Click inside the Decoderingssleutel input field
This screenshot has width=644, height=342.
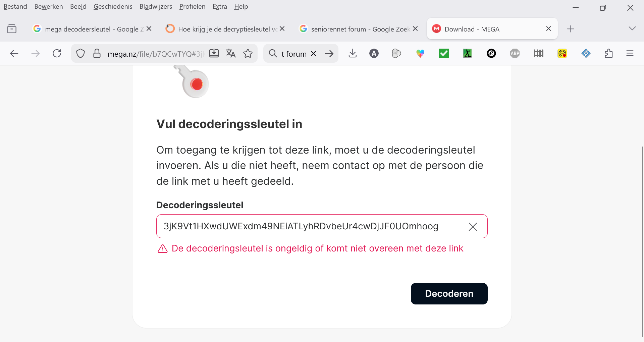pos(302,226)
